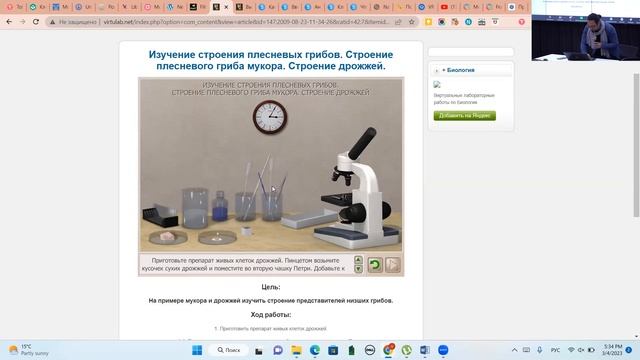Open File Explorer from the taskbar
Image resolution: width=640 pixels, height=360 pixels.
tap(296, 350)
